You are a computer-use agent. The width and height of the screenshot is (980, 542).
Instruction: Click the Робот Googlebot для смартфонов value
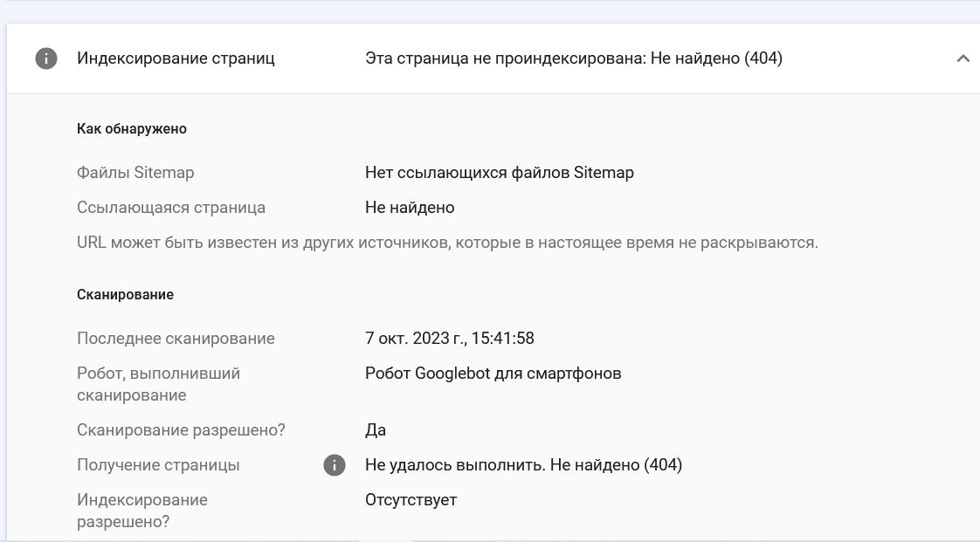493,374
